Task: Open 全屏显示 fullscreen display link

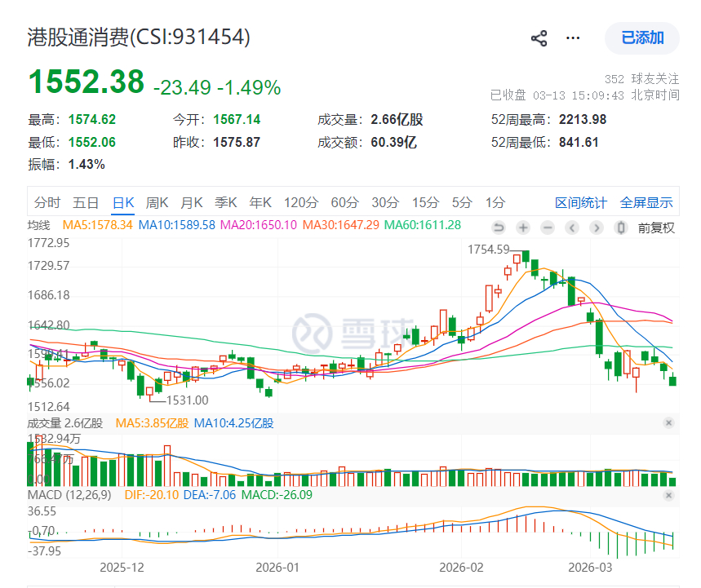Action: [x=646, y=201]
